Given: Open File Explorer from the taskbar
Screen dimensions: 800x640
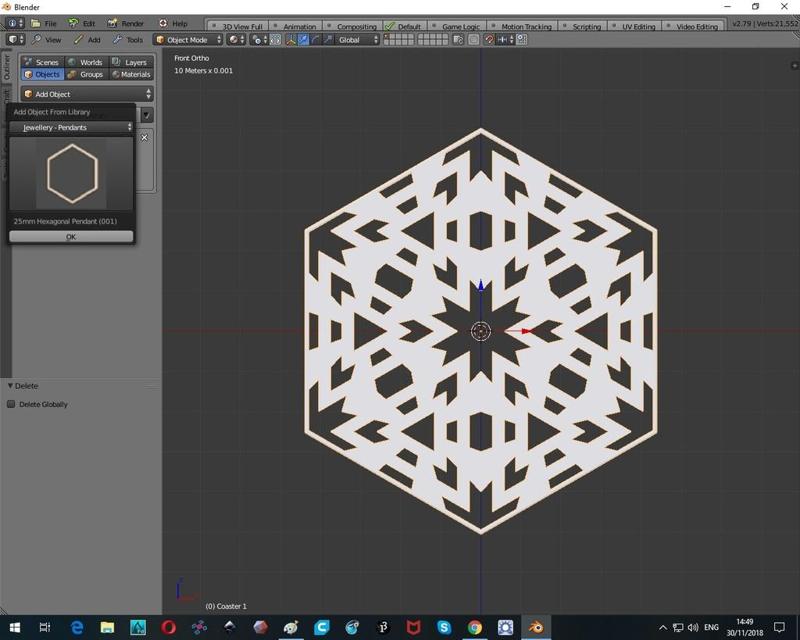Looking at the screenshot, I should (107, 627).
